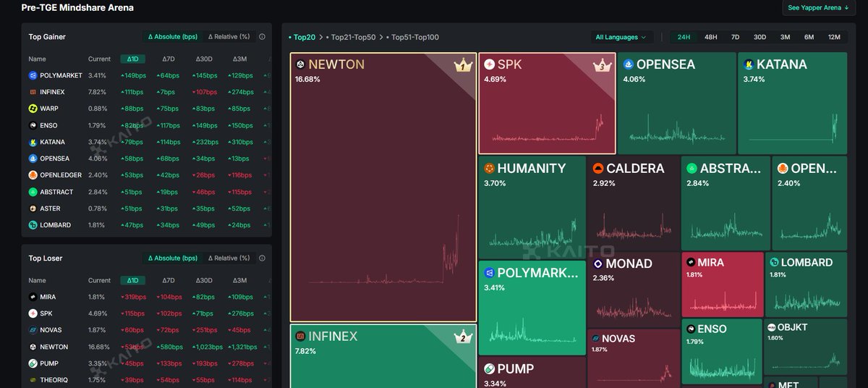This screenshot has height=388, width=868.
Task: Sort Top Loser by Δ1D column
Action: (133, 280)
